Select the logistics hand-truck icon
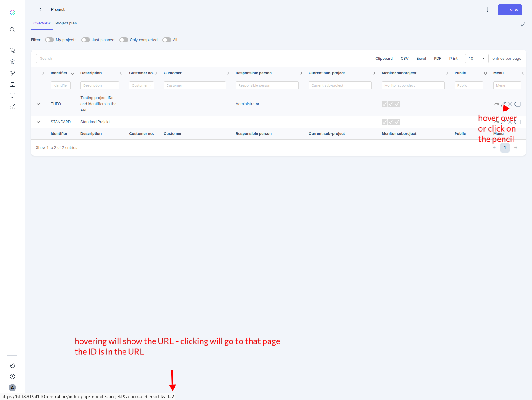 (x=12, y=73)
